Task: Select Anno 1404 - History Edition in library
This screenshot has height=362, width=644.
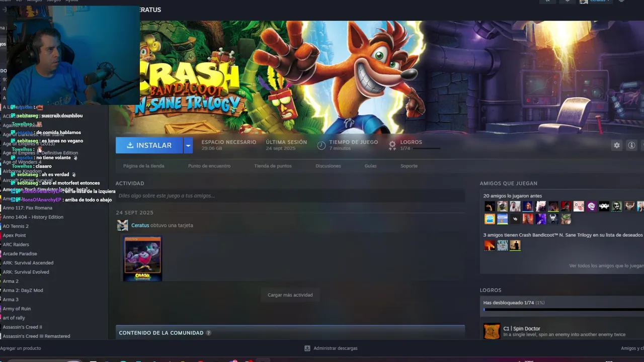Action: [x=33, y=217]
